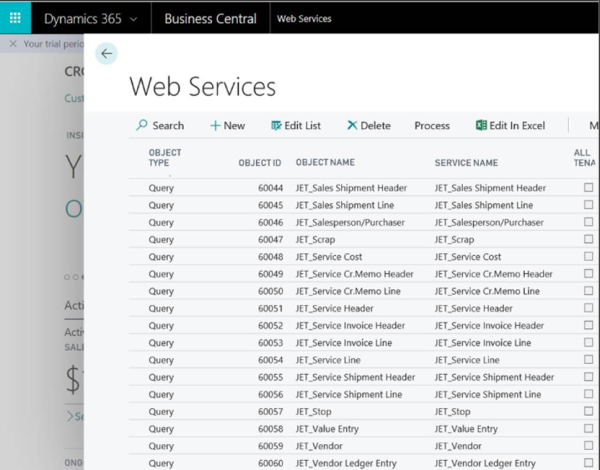Click service name JET_Scrap
The image size is (600, 470).
[454, 240]
